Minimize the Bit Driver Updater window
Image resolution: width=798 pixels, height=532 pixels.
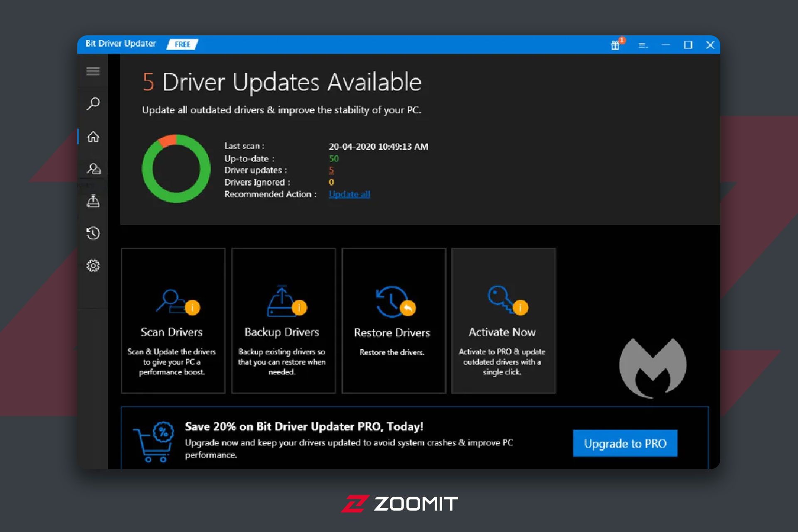click(666, 44)
